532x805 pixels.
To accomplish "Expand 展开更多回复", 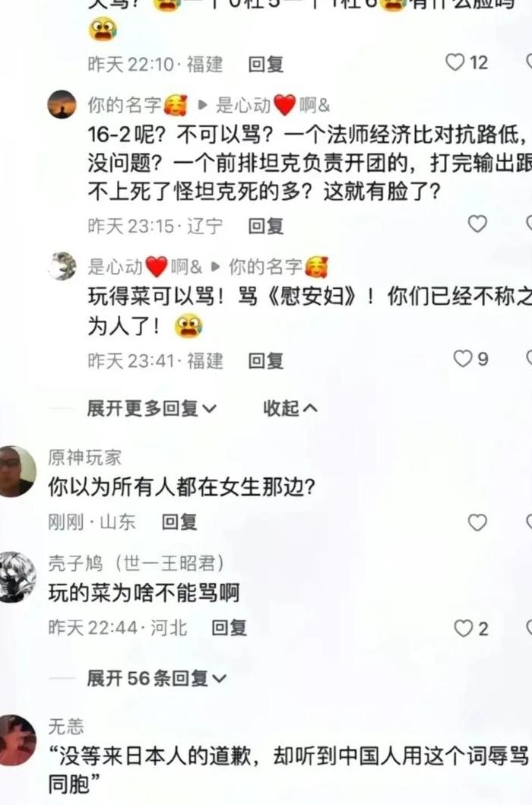I will point(151,409).
